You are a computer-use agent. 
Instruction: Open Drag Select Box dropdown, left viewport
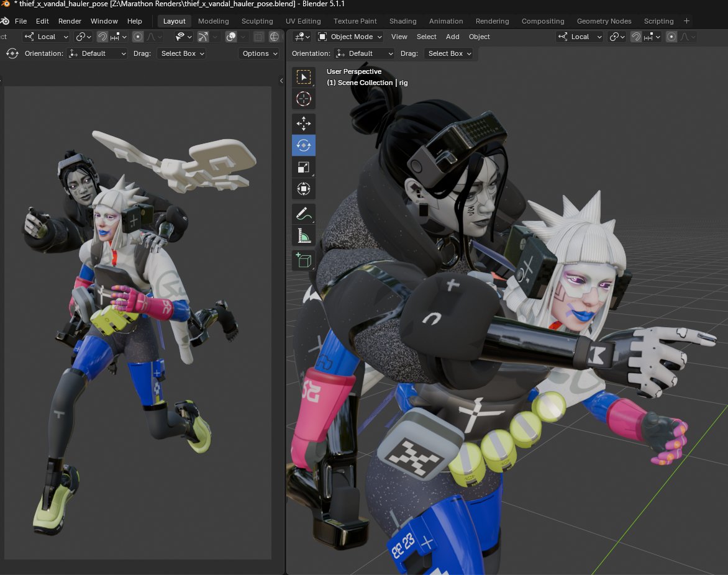click(183, 53)
